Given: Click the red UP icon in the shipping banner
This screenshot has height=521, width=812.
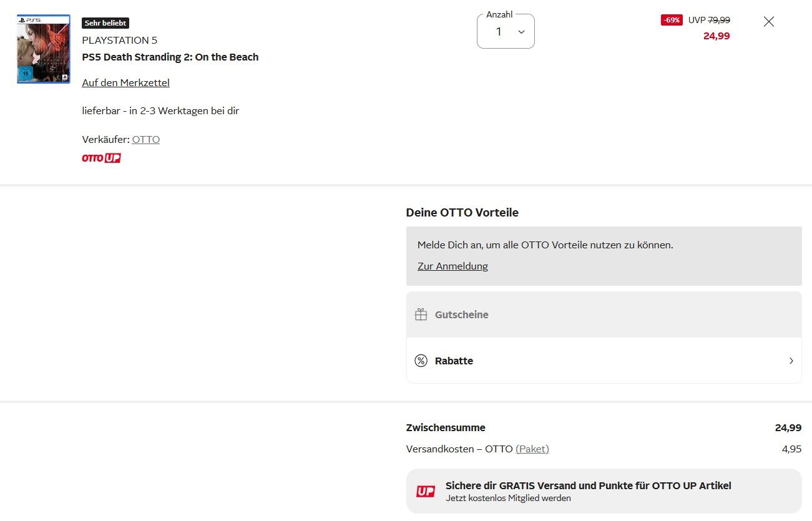Looking at the screenshot, I should (426, 492).
